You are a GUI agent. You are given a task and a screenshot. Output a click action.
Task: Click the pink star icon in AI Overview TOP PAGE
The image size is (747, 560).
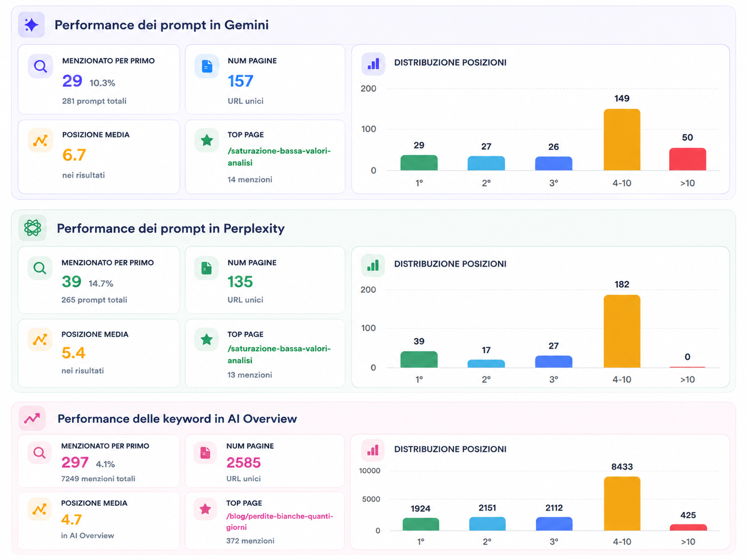(205, 509)
